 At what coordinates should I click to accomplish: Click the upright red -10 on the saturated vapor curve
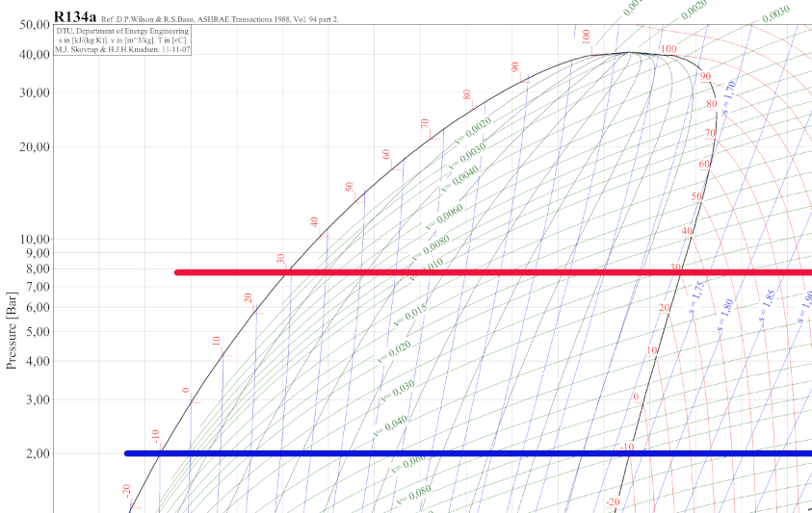coord(627,447)
